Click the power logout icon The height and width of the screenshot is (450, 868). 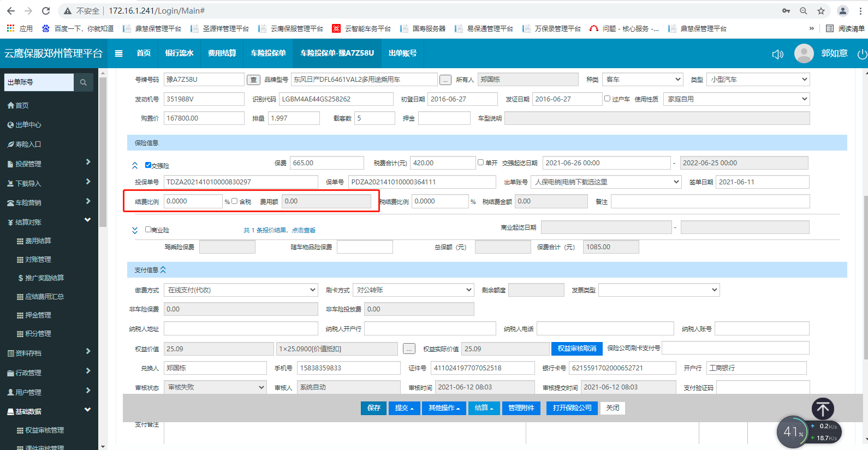tap(862, 54)
